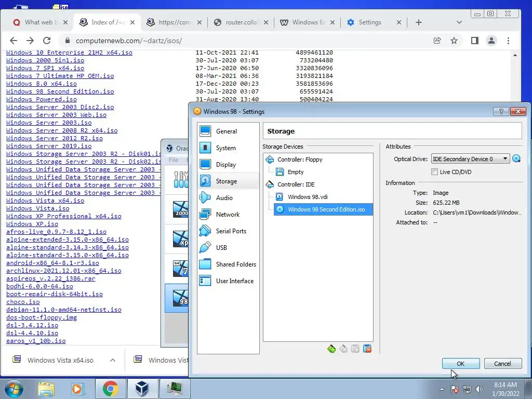Select the Controller: IDE entry

point(296,184)
